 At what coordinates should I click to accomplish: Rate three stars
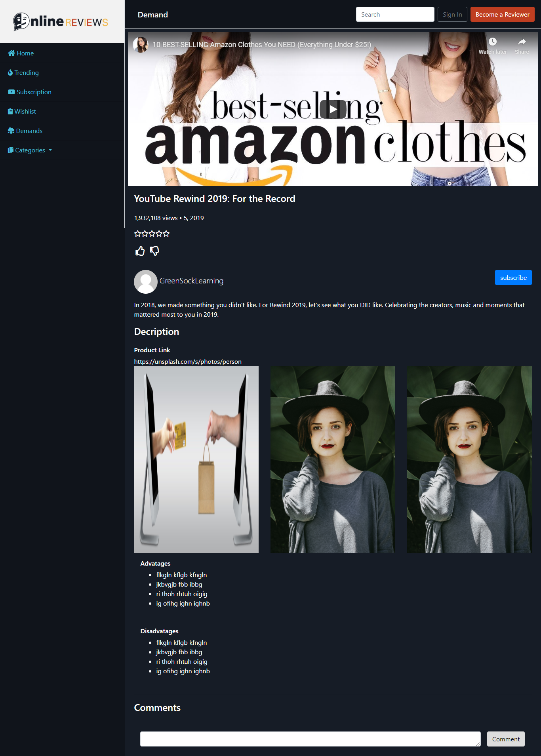(x=152, y=234)
